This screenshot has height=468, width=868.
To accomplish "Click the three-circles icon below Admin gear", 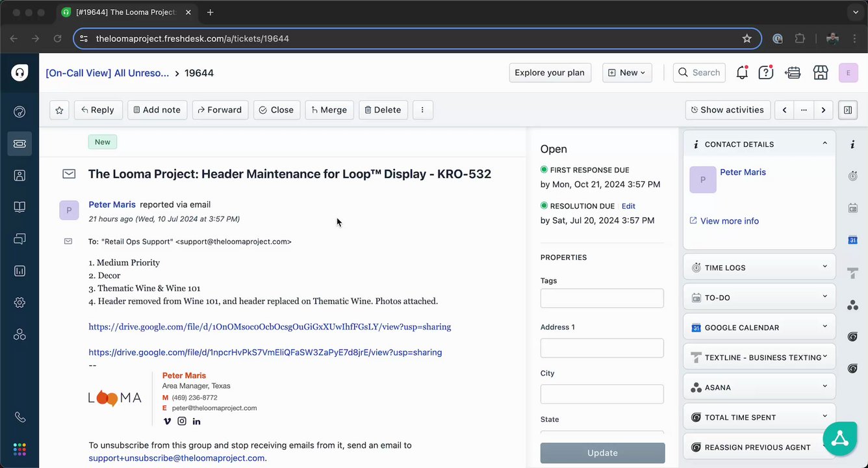I will click(x=19, y=335).
